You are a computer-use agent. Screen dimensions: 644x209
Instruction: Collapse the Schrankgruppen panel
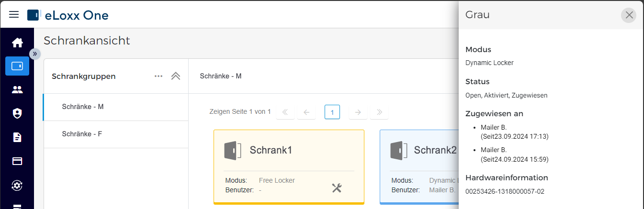[x=176, y=76]
